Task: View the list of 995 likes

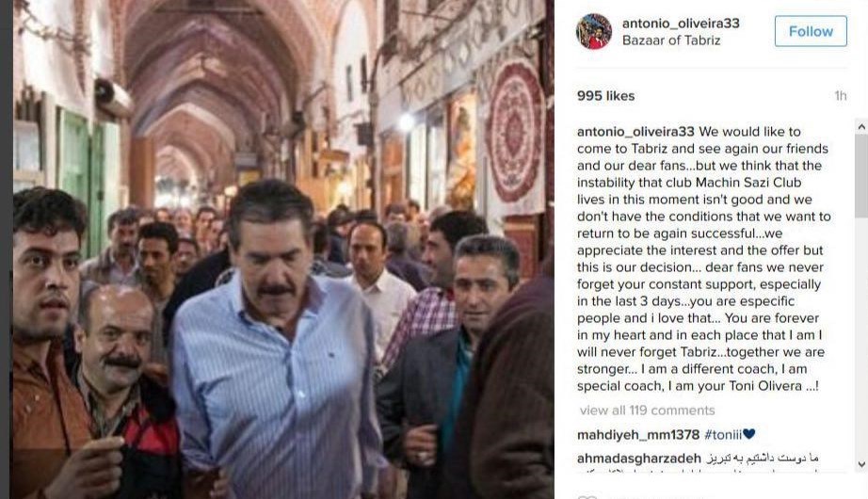Action: coord(605,96)
